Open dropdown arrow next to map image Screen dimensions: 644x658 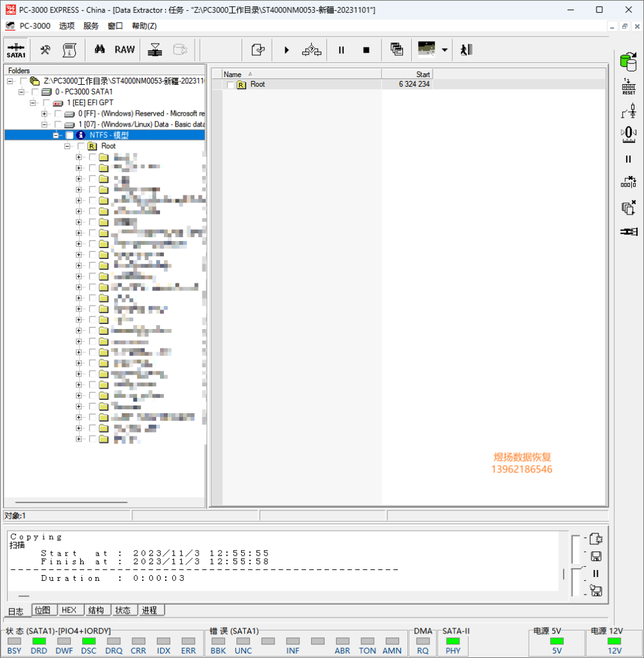click(445, 50)
